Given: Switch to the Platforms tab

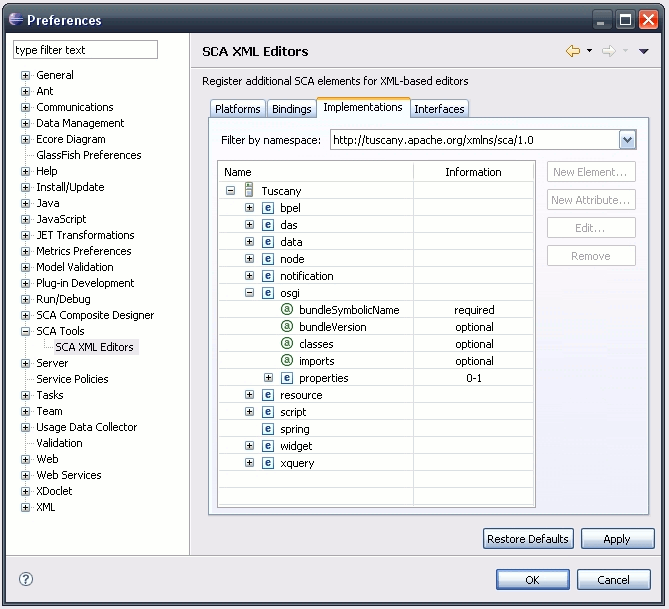Looking at the screenshot, I should [x=238, y=109].
